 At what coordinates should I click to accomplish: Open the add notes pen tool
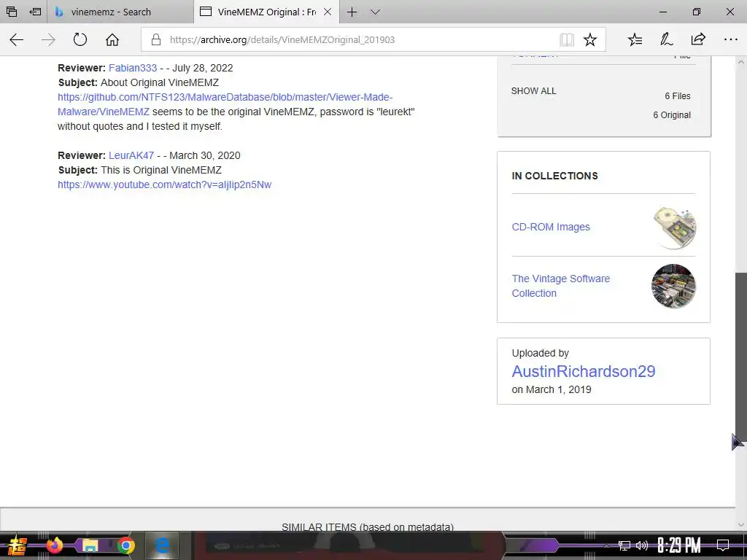tap(666, 39)
